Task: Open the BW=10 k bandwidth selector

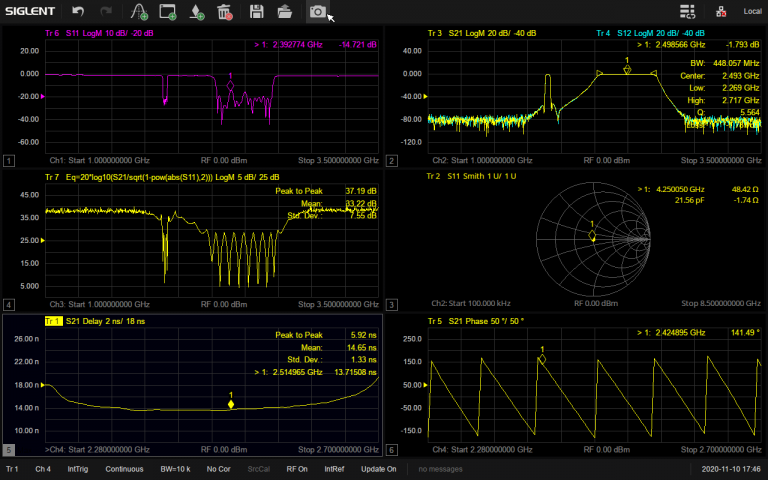Action: [176, 469]
